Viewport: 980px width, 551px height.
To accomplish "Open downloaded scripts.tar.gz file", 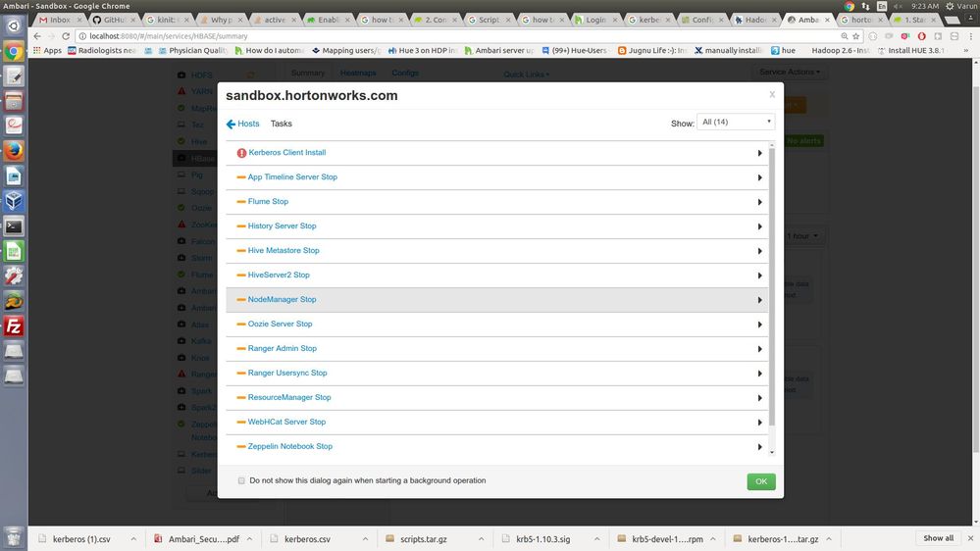I will point(423,538).
